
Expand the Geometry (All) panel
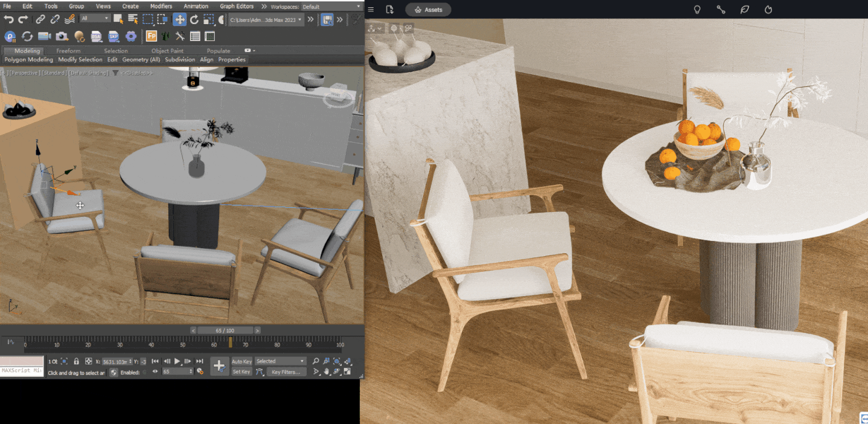(141, 60)
